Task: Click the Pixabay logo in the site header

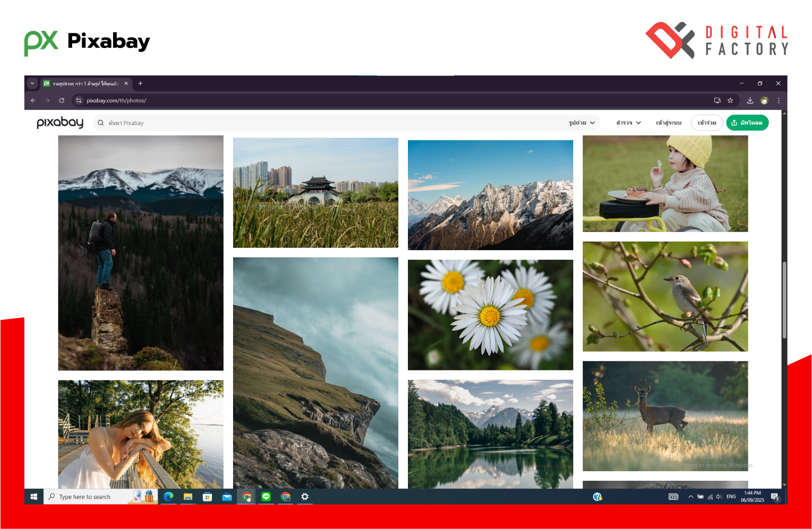Action: tap(60, 123)
